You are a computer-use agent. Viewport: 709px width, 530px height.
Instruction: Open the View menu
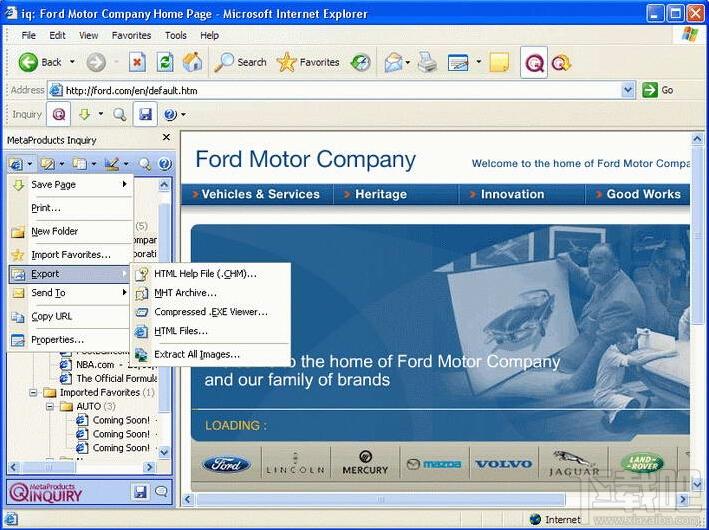tap(89, 35)
